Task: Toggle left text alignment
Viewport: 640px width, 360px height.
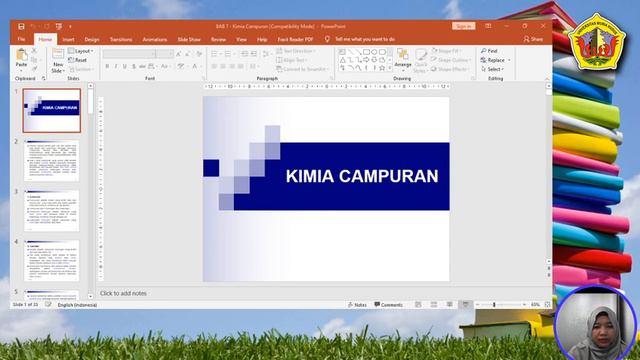Action: [x=214, y=66]
